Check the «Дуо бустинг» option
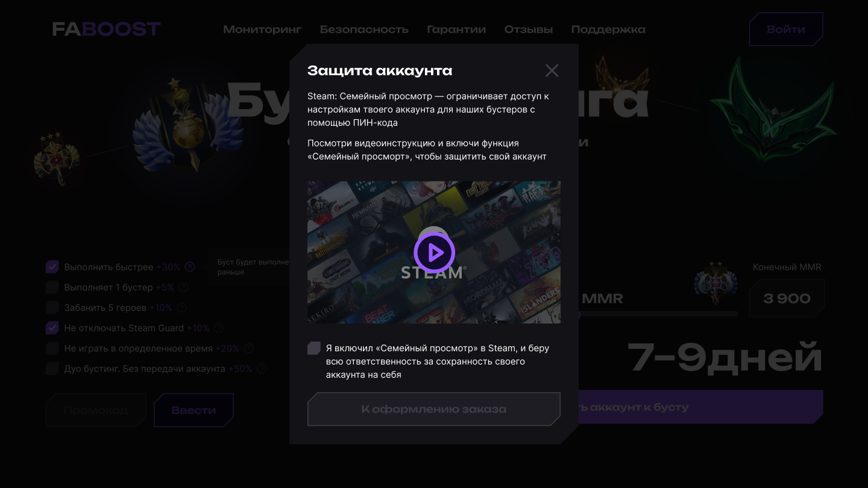The image size is (868, 488). (x=52, y=369)
